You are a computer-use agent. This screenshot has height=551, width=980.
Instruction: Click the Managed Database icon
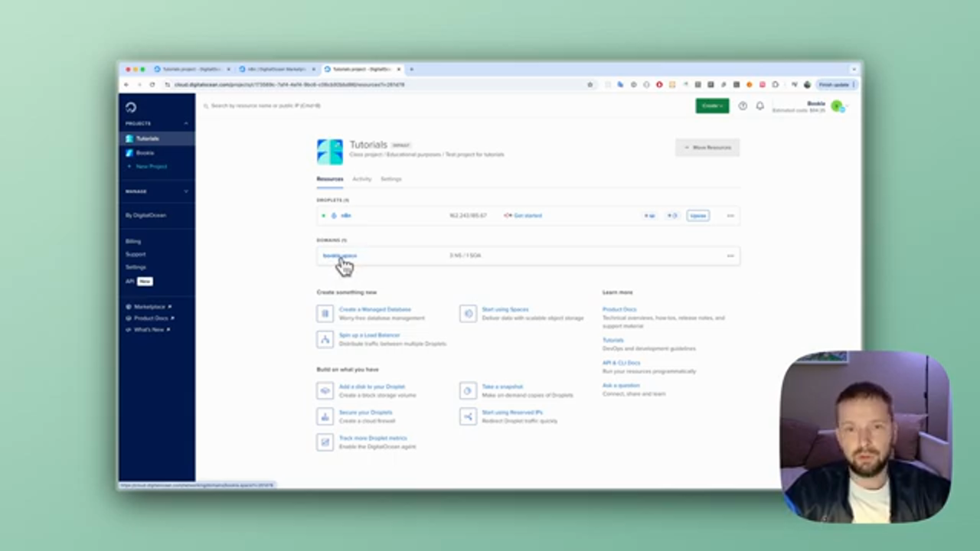tap(325, 314)
